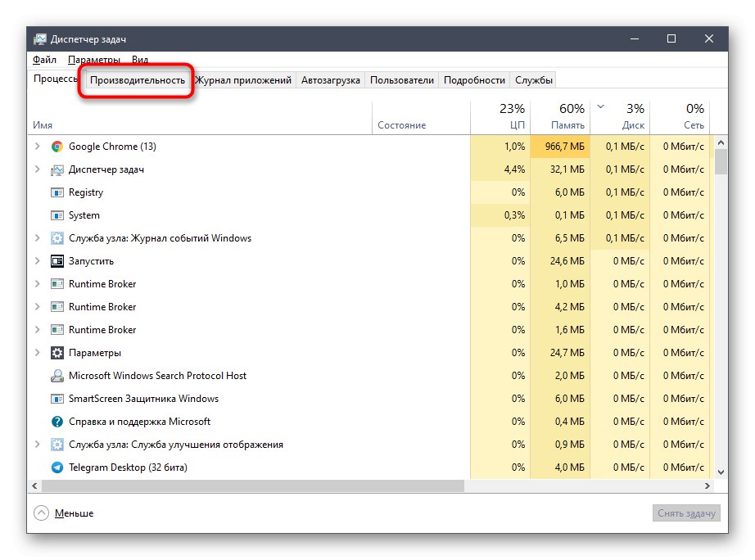755x560 pixels.
Task: Open the Файл menu
Action: tap(45, 60)
